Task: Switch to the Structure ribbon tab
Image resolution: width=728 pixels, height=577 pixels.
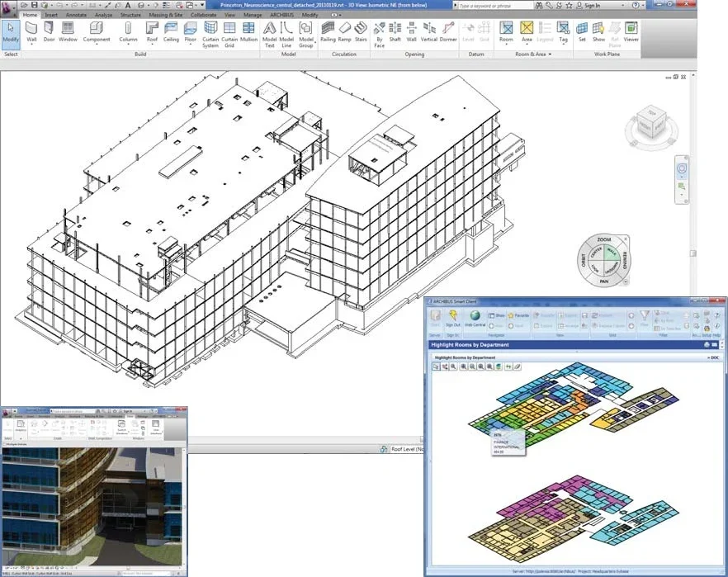Action: click(x=130, y=15)
